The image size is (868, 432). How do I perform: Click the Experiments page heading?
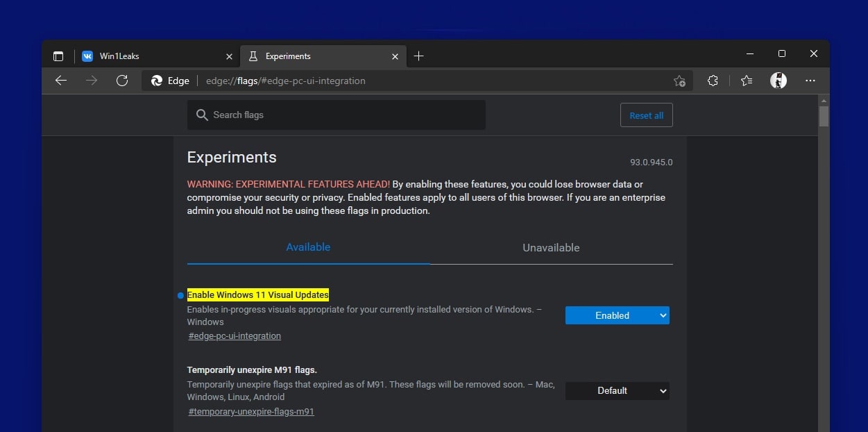(232, 158)
